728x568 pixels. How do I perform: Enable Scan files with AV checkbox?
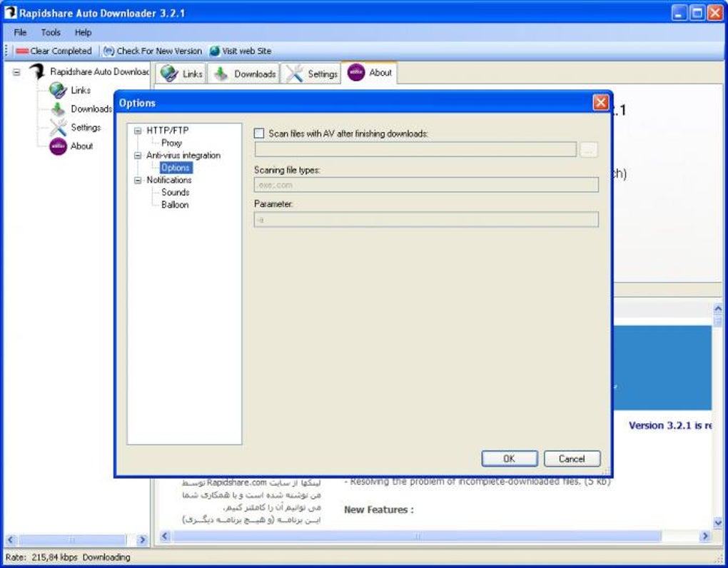coord(259,133)
